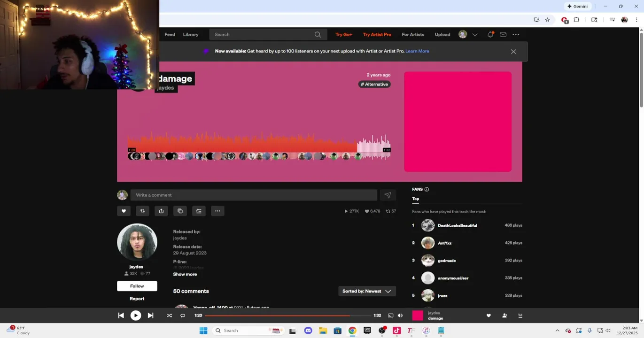This screenshot has height=338, width=644.
Task: Seek in the track waveform
Action: 259,146
